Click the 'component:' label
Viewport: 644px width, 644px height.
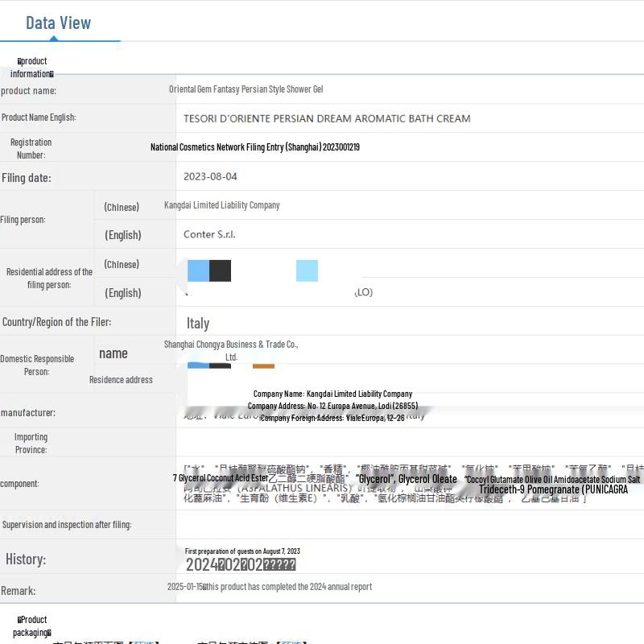pos(19,484)
